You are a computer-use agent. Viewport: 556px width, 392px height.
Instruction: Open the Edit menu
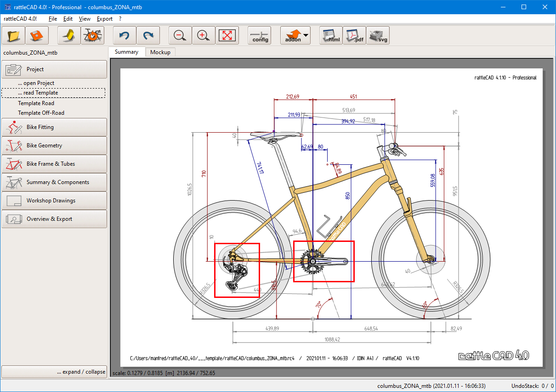pos(68,19)
